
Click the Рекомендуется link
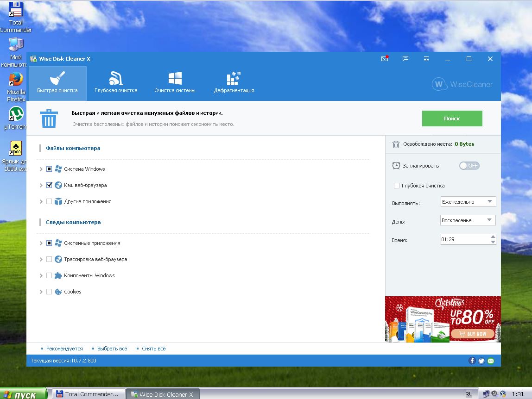tap(64, 349)
